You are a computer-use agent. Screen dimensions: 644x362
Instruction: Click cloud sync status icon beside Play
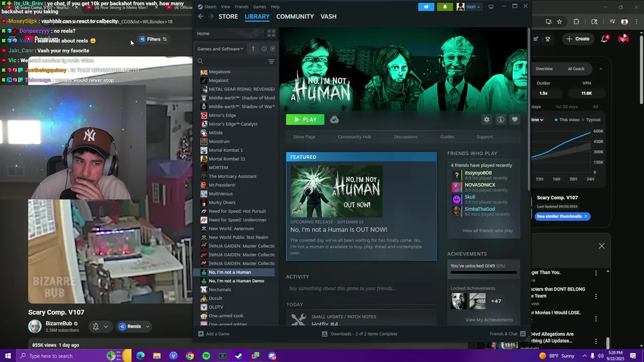(x=334, y=120)
